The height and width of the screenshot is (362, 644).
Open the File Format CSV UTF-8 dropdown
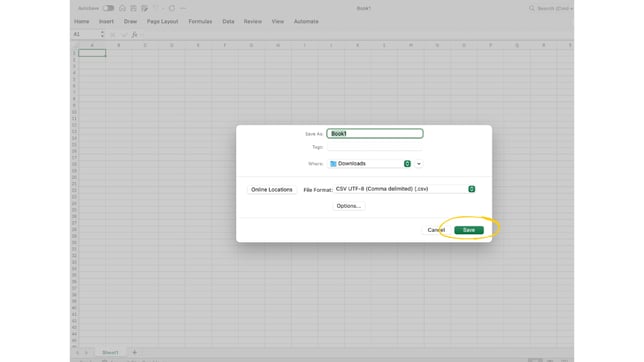[x=405, y=189]
